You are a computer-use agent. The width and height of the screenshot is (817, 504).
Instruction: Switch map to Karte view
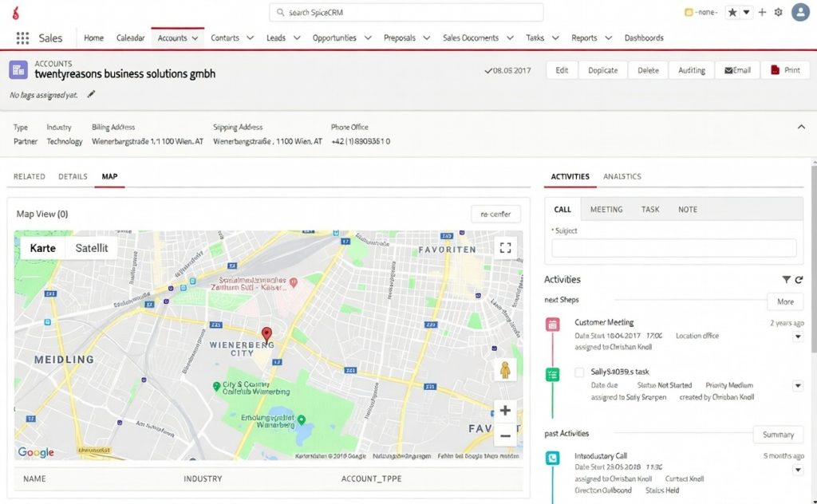point(43,248)
